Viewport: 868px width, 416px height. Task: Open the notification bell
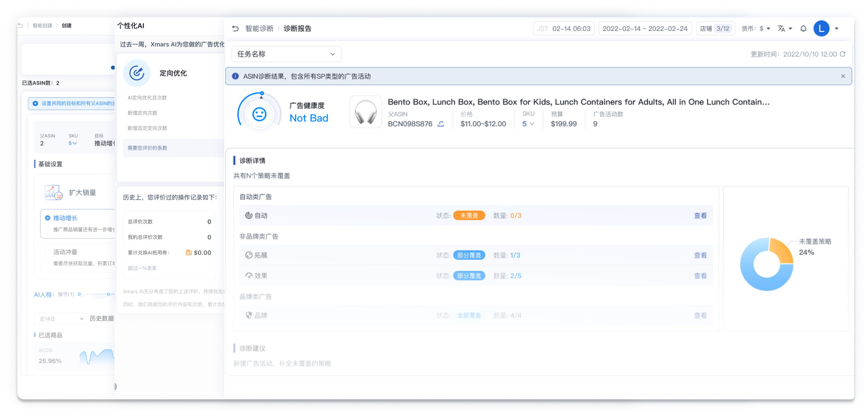803,28
